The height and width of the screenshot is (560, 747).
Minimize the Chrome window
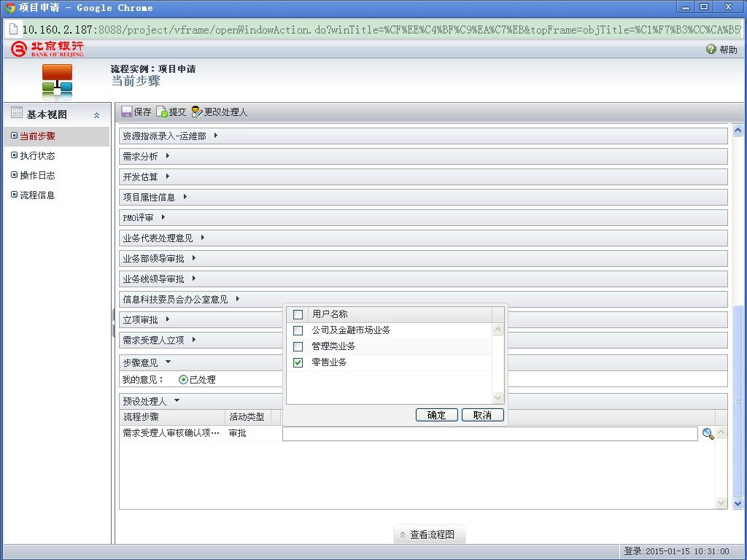click(686, 7)
